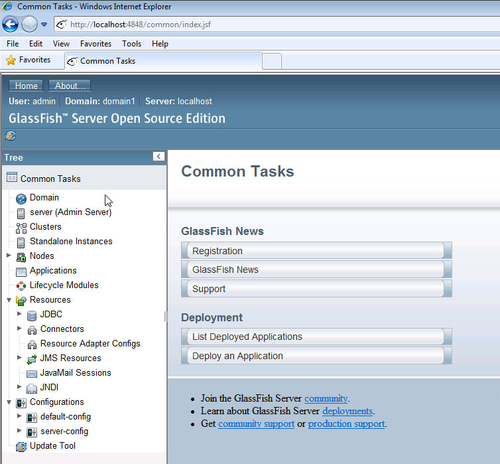The image size is (500, 464).
Task: Open a new blank browser tab
Action: click(272, 61)
